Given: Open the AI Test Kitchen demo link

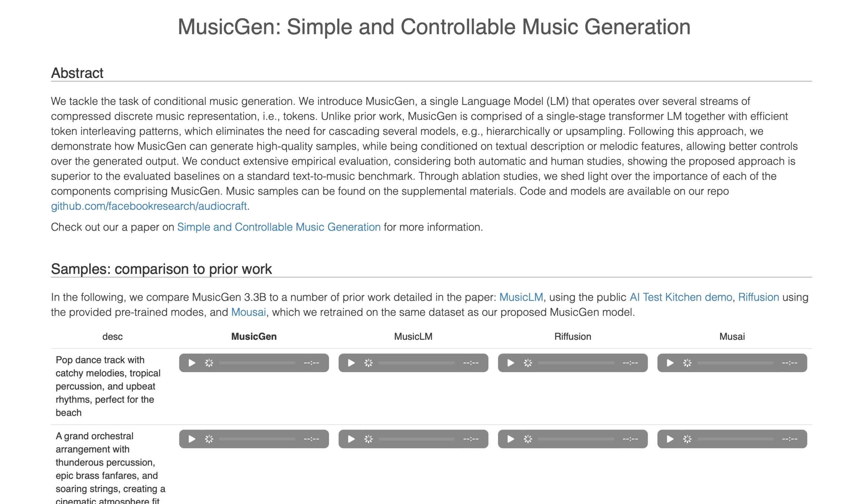Looking at the screenshot, I should coord(681,297).
